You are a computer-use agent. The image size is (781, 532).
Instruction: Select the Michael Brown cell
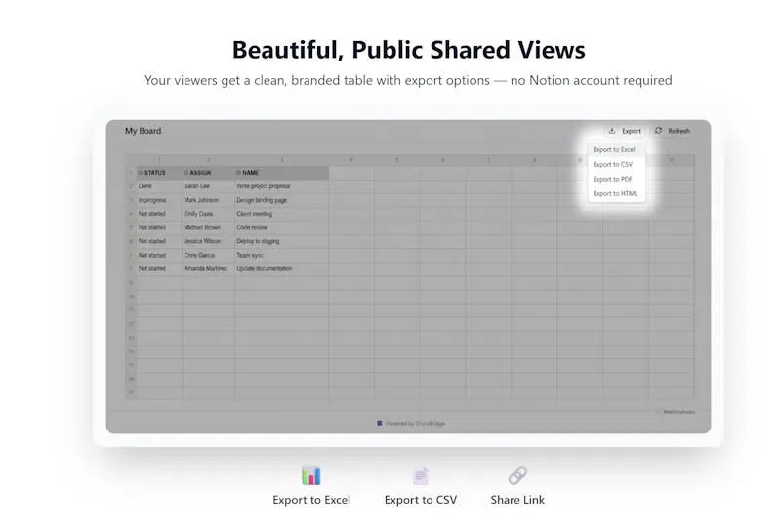pyautogui.click(x=208, y=227)
